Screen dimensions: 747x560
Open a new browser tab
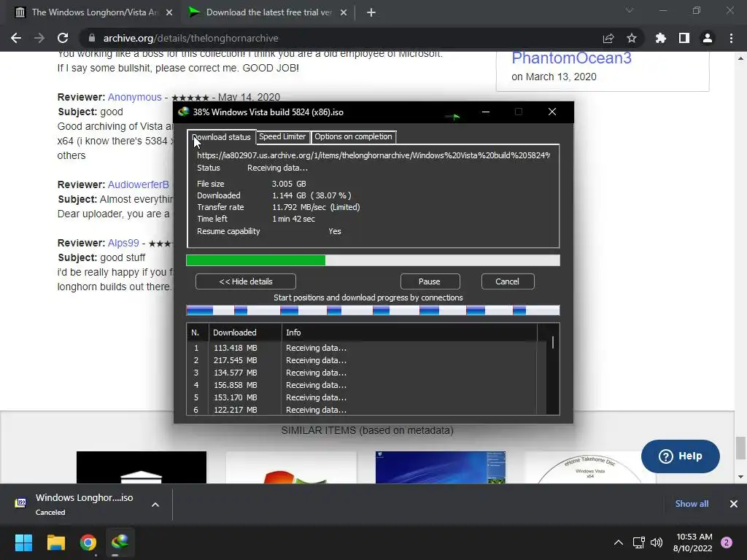pyautogui.click(x=371, y=12)
